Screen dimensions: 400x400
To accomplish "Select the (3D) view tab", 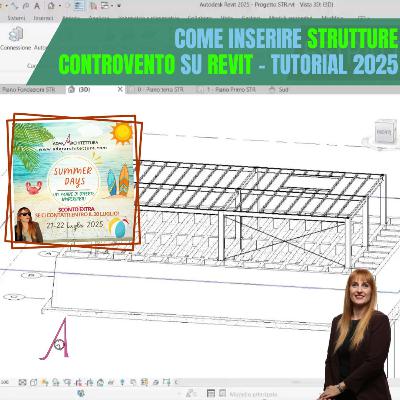I will click(84, 90).
